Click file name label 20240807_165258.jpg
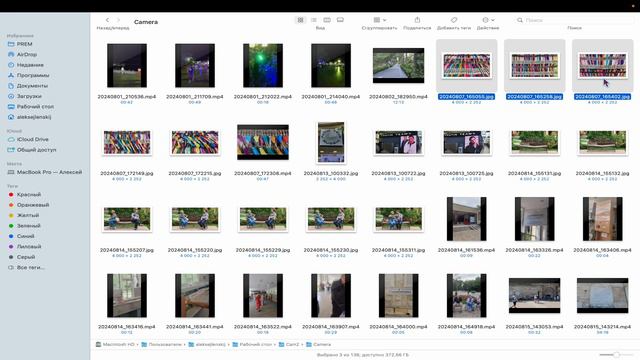The image size is (640, 360). 535,97
